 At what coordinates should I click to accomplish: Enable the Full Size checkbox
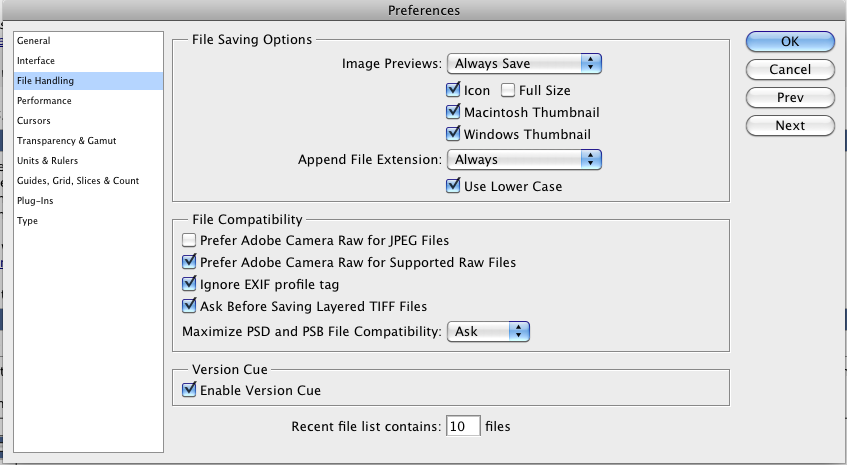507,90
